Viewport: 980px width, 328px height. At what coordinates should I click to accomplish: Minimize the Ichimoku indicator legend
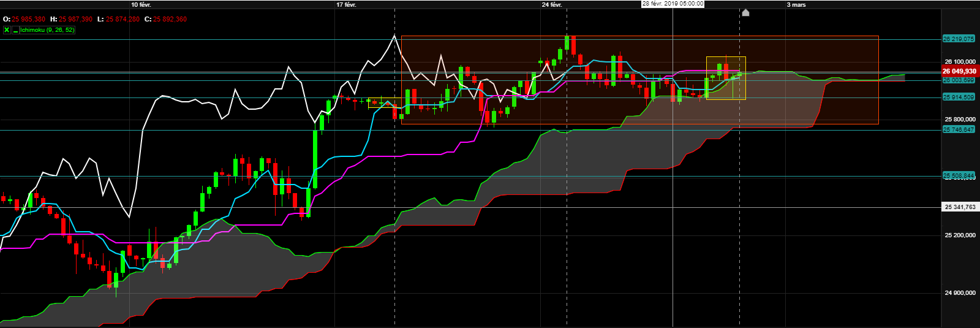click(x=16, y=29)
